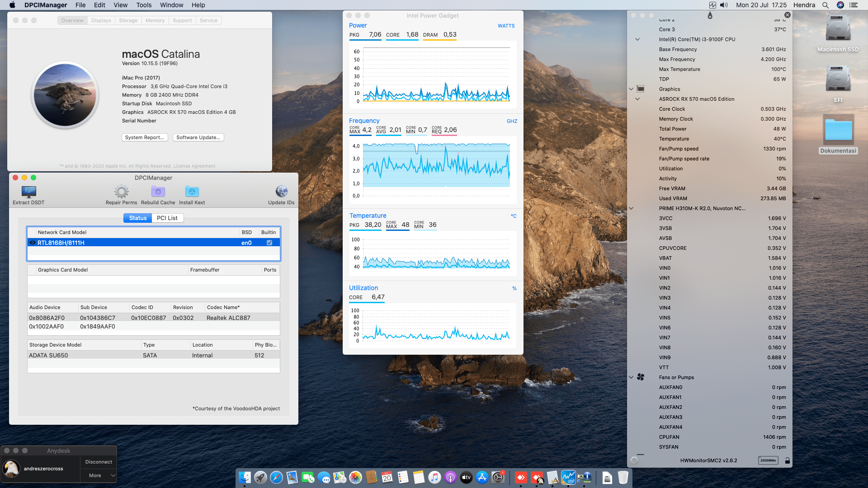Open the License Agreement link
868x488 pixels.
[x=194, y=166]
